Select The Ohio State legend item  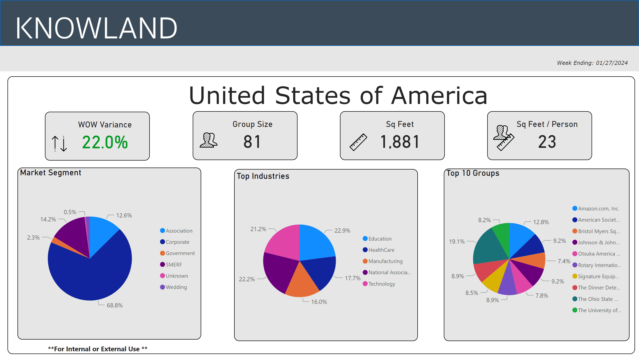tap(598, 299)
